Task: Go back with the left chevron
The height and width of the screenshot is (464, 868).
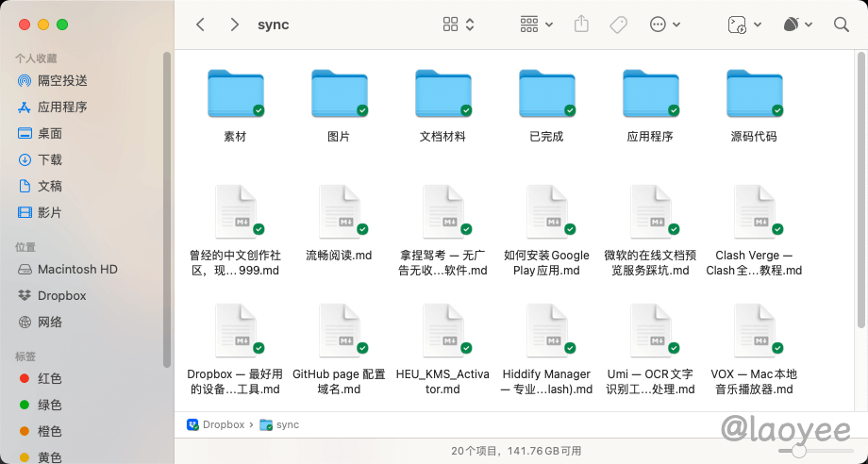Action: coord(200,25)
